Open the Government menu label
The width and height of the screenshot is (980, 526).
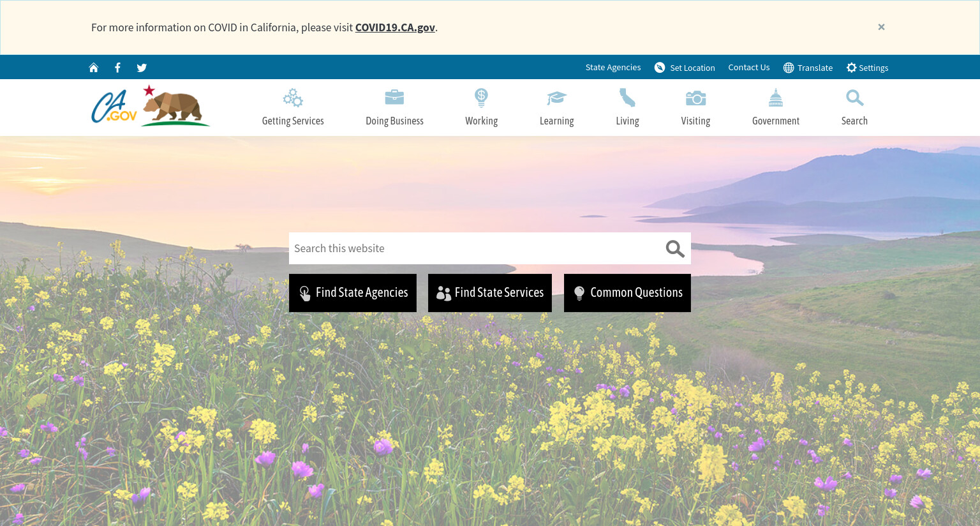pos(775,121)
